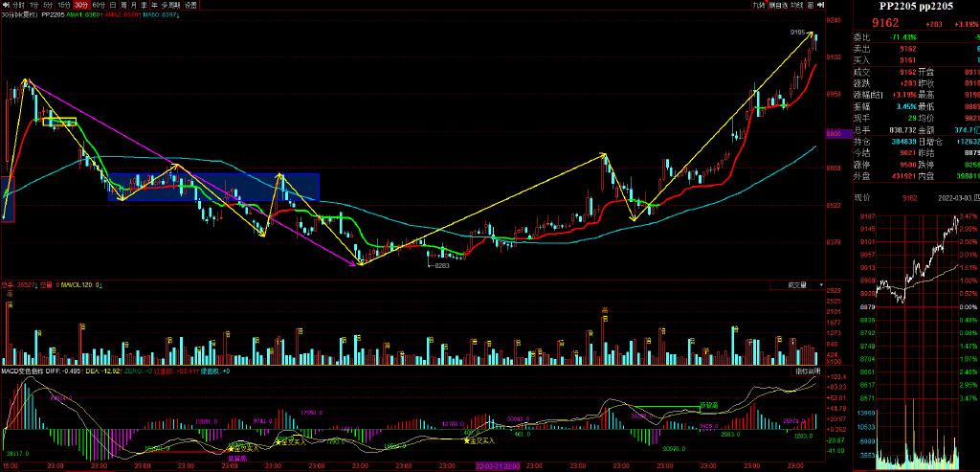Viewport: 980px width, 472px height.
Task: Click the 高 marker above tallest volume bar
Action: click(x=605, y=309)
